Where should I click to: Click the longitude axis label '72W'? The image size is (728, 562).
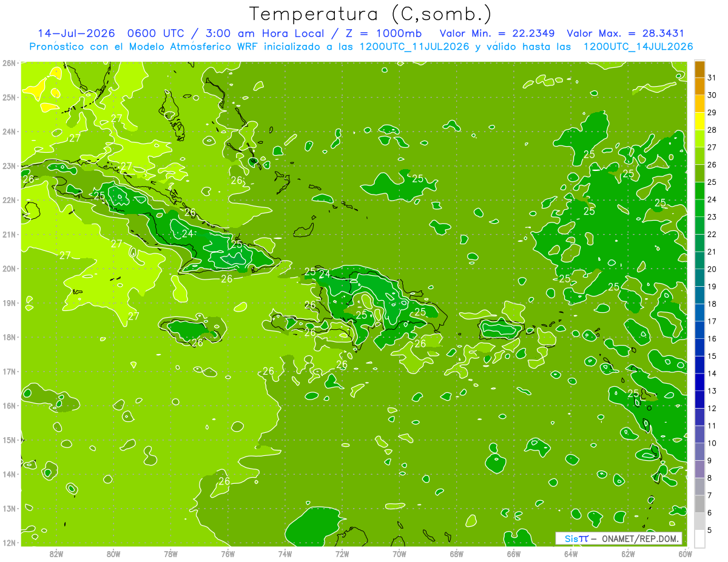click(x=342, y=554)
